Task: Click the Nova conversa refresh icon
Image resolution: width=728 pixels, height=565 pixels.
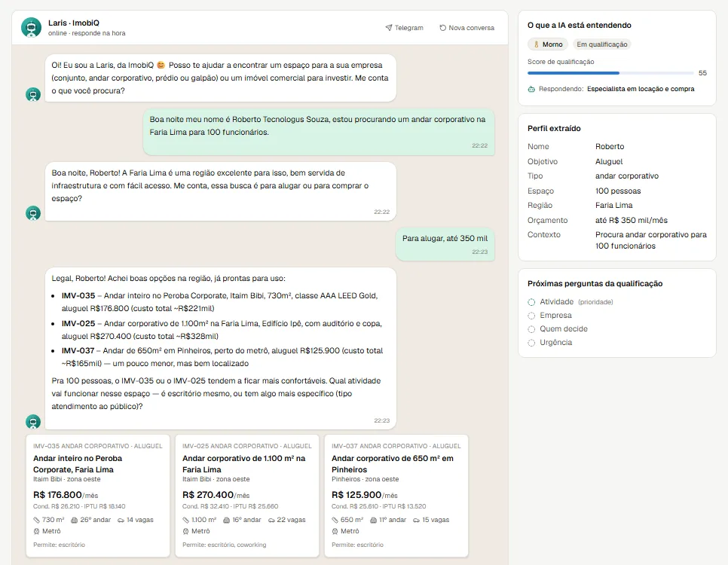Action: point(442,28)
